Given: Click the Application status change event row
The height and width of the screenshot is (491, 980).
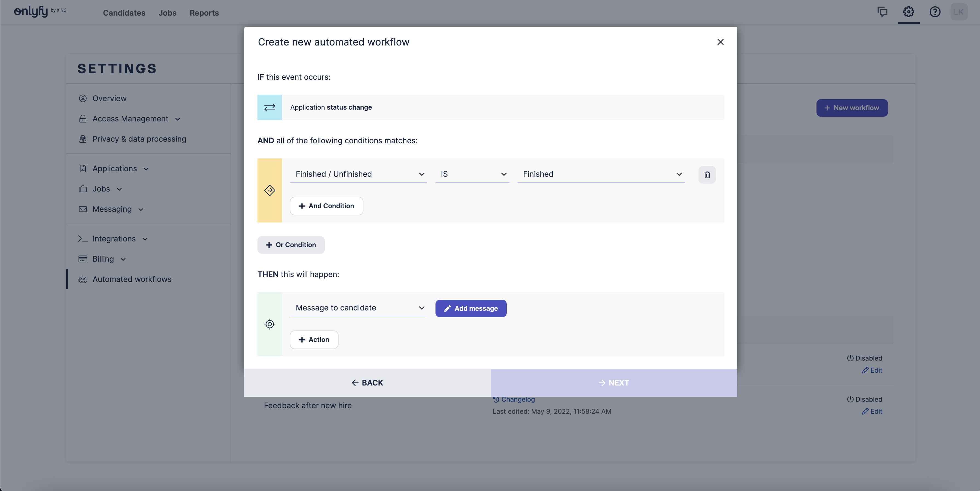Looking at the screenshot, I should point(490,107).
